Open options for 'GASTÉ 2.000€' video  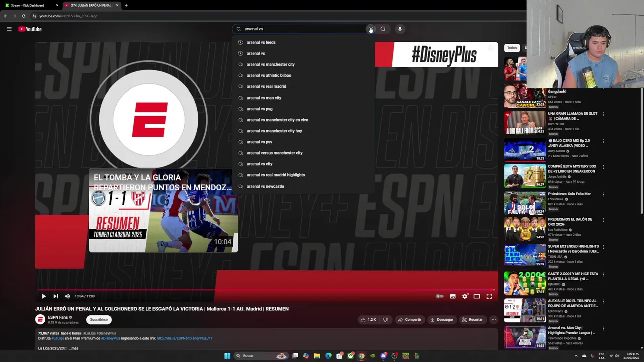603,274
